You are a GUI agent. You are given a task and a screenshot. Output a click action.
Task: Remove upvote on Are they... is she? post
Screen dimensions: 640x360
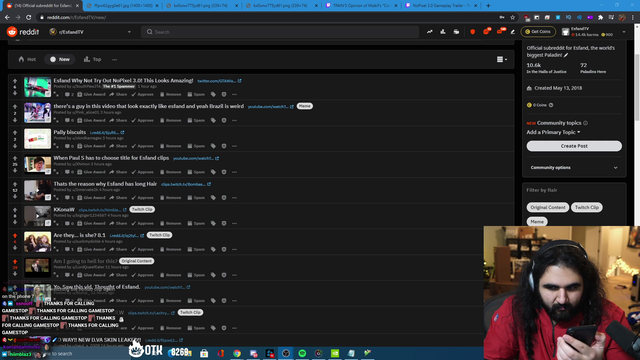pos(15,236)
